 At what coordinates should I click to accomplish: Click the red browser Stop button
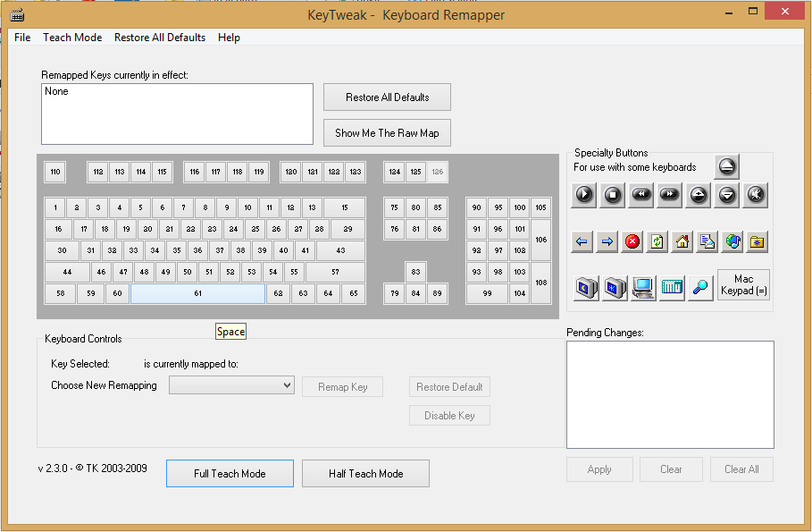coord(632,241)
